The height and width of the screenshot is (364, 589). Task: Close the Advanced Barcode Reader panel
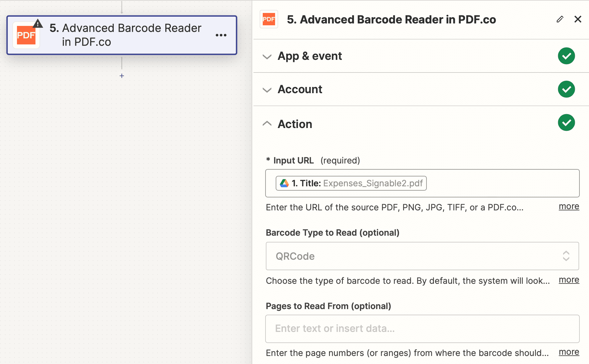[578, 19]
